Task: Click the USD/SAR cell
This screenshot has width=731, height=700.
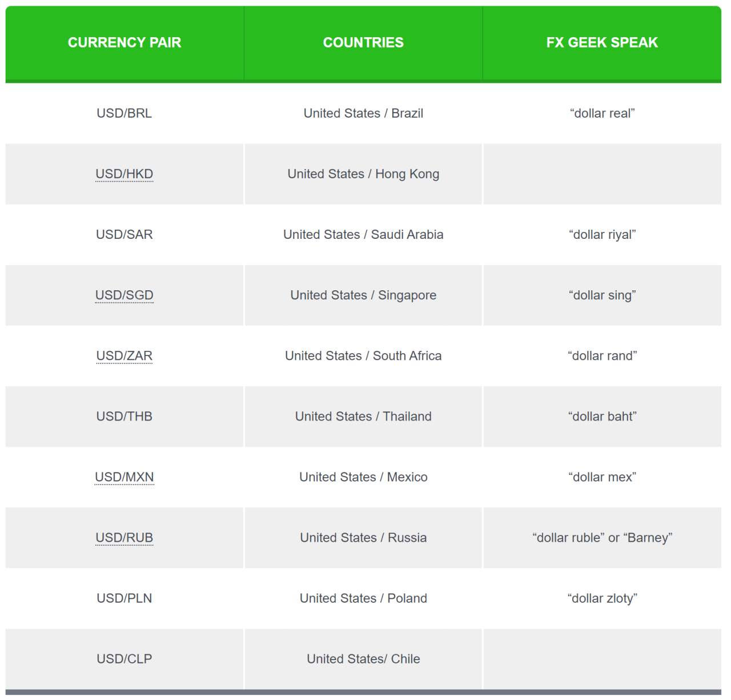Action: pyautogui.click(x=124, y=234)
